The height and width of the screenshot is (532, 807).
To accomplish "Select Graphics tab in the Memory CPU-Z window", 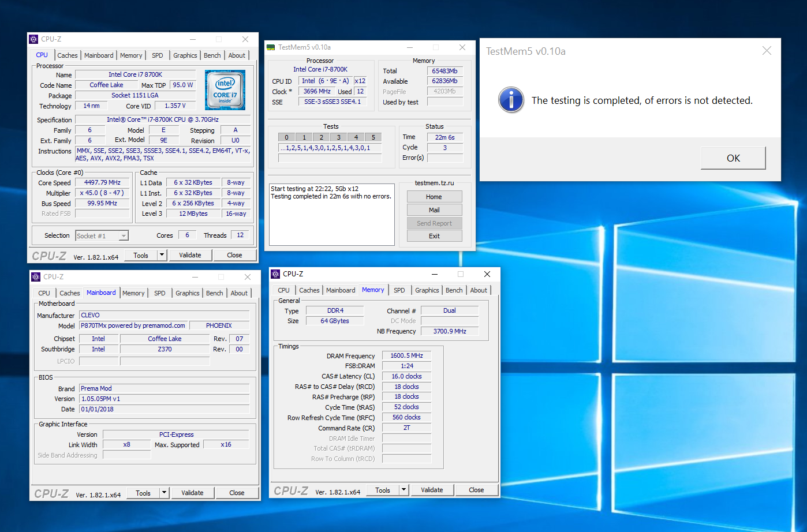I will click(x=427, y=290).
